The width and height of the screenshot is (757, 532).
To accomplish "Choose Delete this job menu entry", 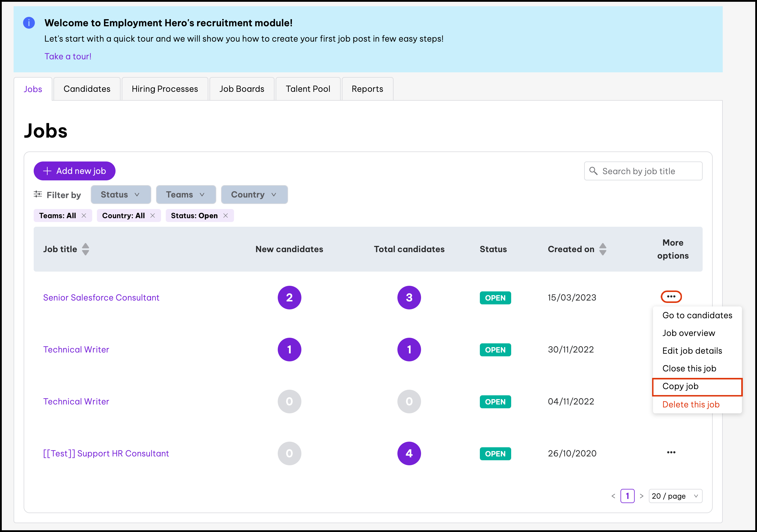I will (691, 404).
